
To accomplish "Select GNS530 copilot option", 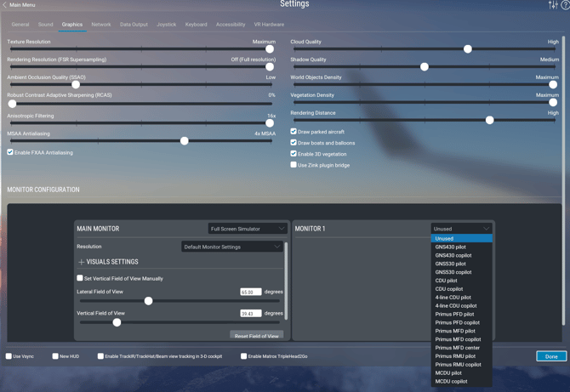I will pyautogui.click(x=462, y=272).
